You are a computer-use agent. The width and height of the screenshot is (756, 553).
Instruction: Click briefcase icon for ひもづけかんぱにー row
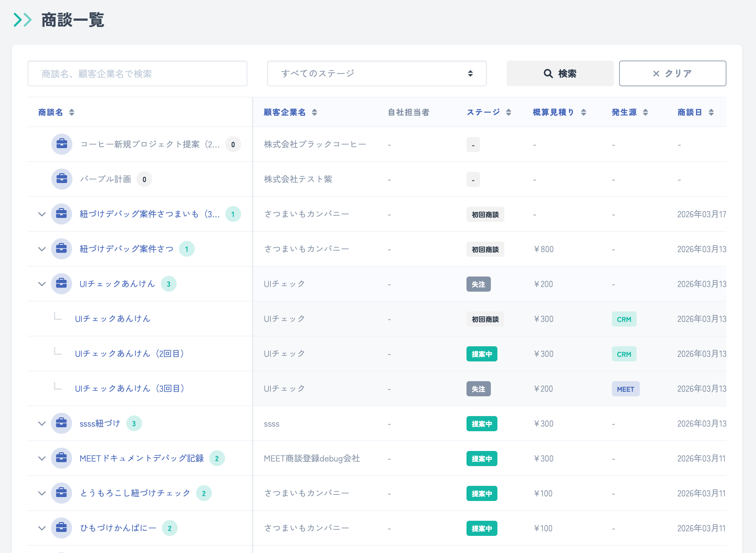click(62, 528)
